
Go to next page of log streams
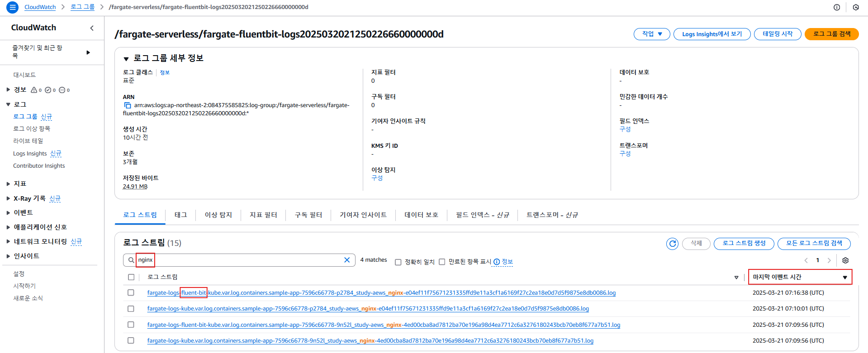829,260
